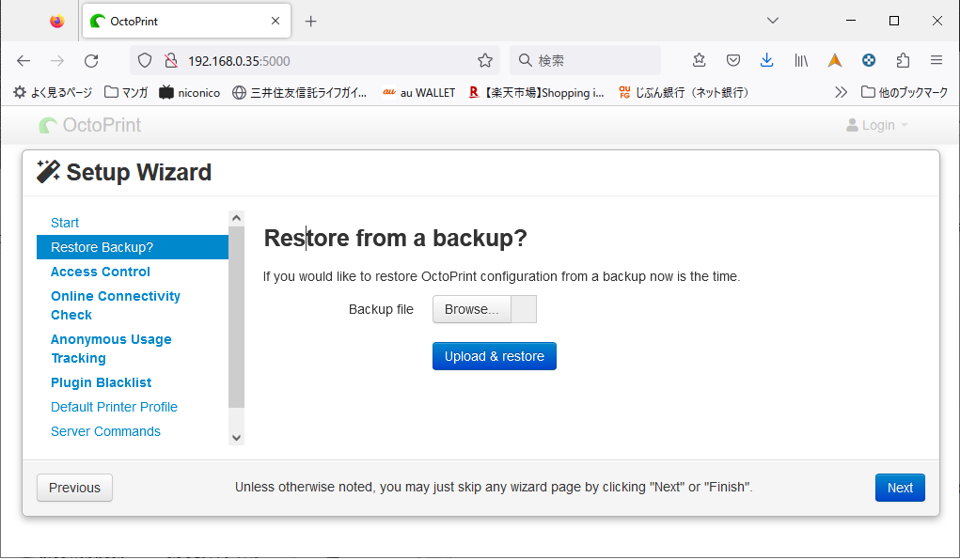
Task: Click the address bar URL
Action: pos(239,60)
